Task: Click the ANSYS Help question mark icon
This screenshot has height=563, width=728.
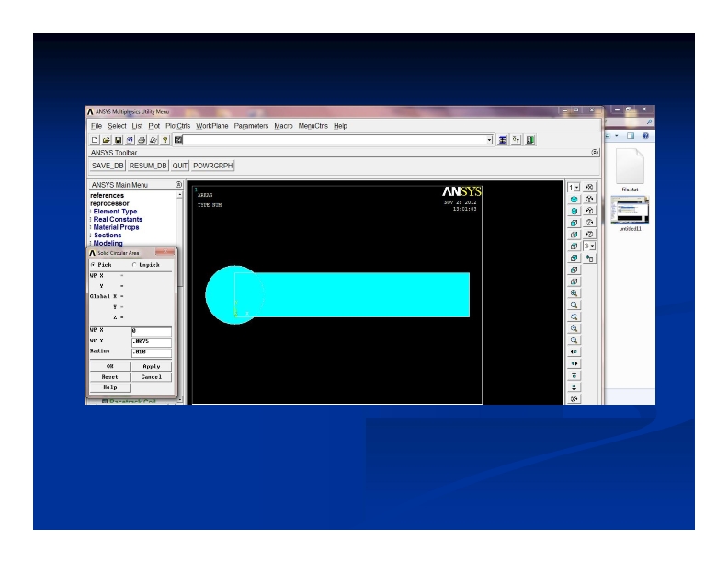Action: click(165, 140)
